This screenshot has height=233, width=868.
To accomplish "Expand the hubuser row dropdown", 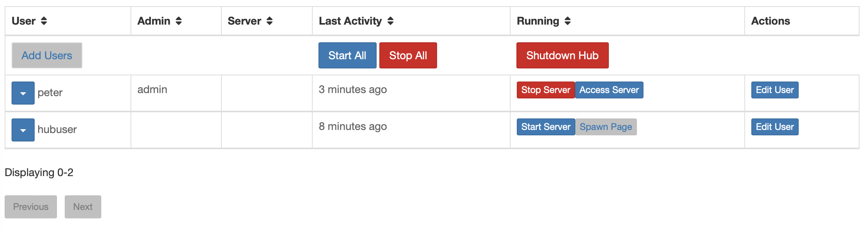I will 23,130.
